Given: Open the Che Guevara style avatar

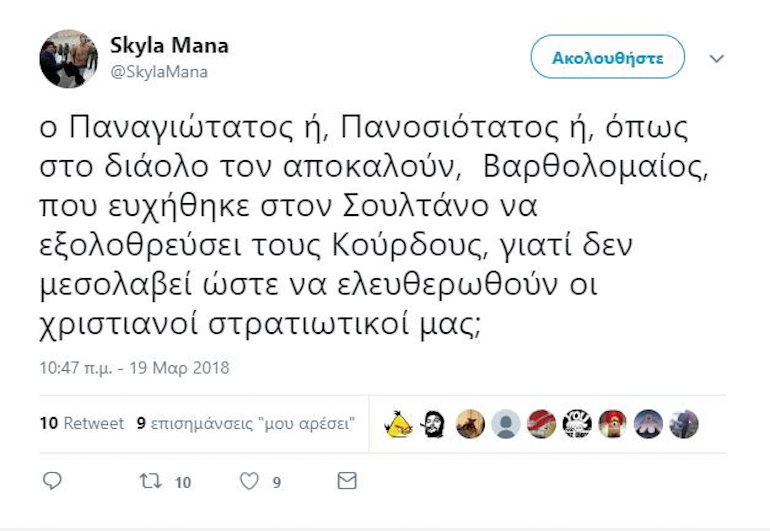Looking at the screenshot, I should [x=434, y=424].
